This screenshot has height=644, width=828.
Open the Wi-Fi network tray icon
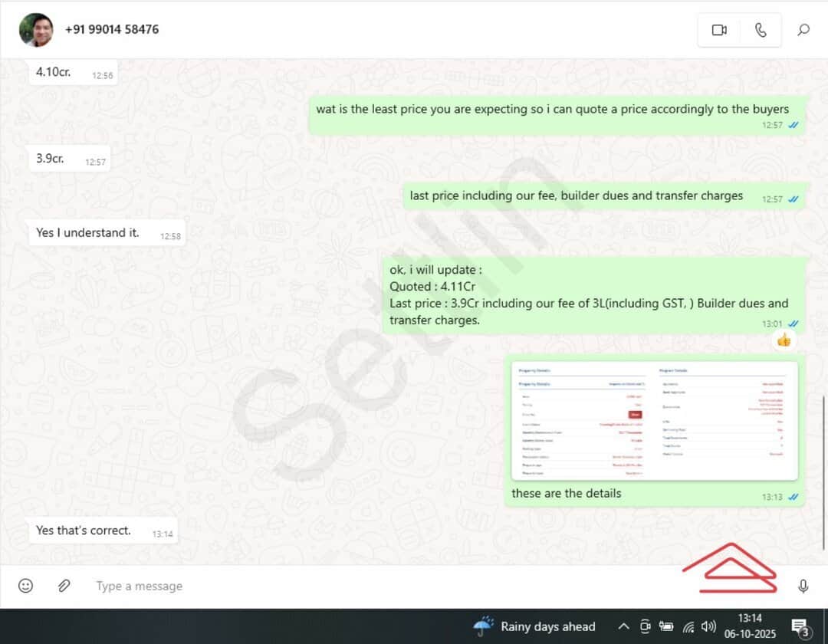click(688, 626)
